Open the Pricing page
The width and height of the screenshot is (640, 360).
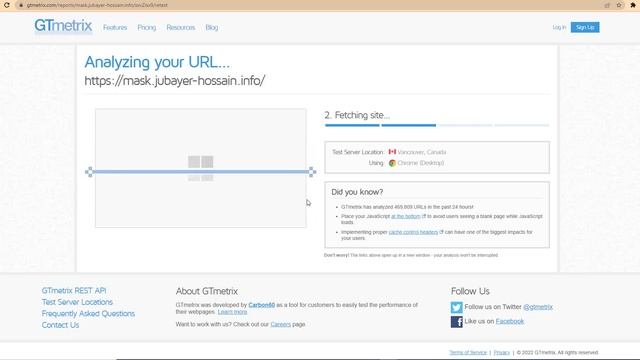point(147,27)
